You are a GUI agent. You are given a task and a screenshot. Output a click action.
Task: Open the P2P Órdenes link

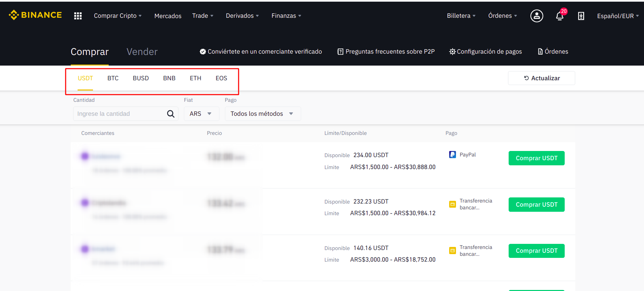click(553, 52)
